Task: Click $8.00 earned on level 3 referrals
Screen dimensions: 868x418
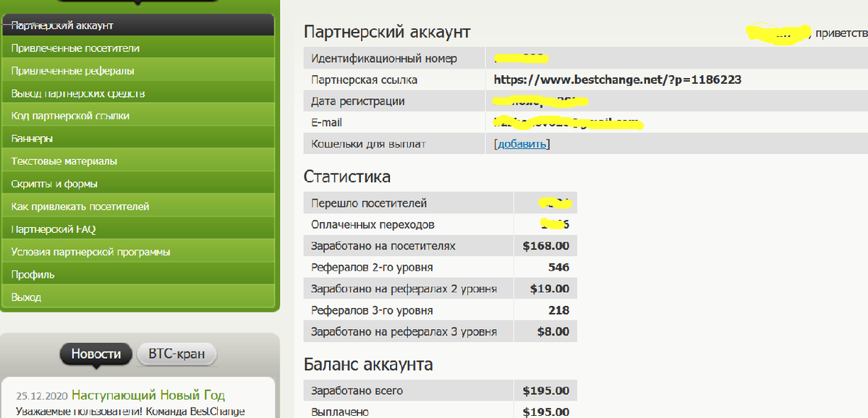Action: coord(553,332)
